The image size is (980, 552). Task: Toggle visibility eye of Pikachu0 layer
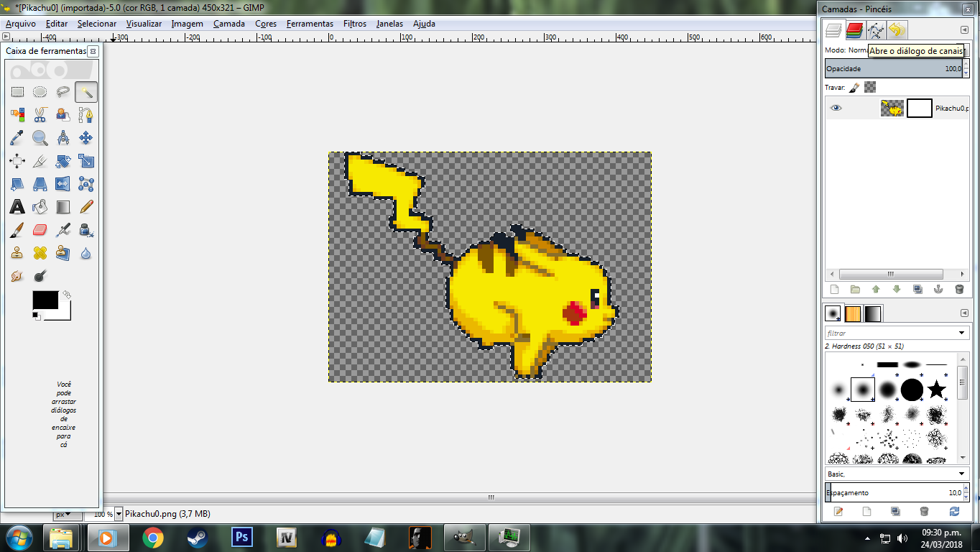point(836,109)
